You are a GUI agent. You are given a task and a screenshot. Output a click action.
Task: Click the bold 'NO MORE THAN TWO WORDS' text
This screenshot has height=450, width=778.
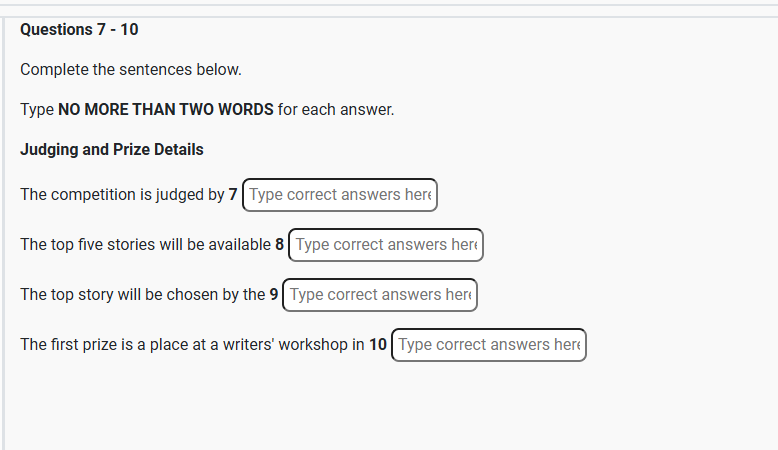(x=166, y=110)
